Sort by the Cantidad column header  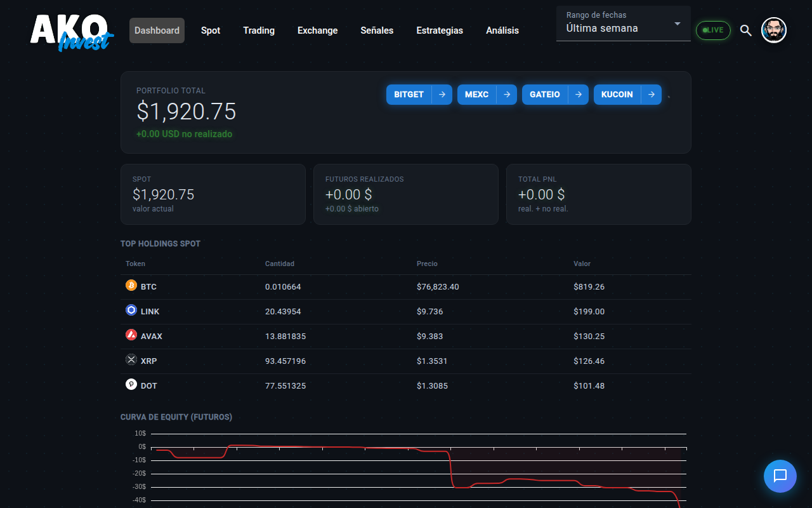click(280, 264)
